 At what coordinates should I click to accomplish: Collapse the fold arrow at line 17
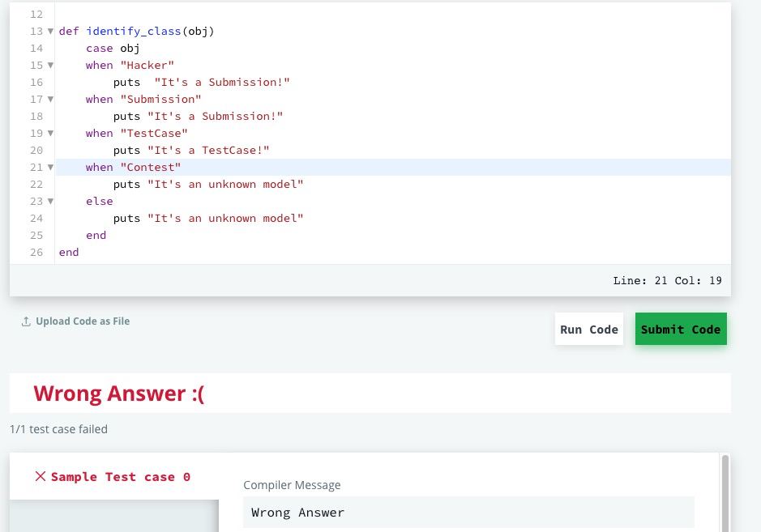click(50, 100)
